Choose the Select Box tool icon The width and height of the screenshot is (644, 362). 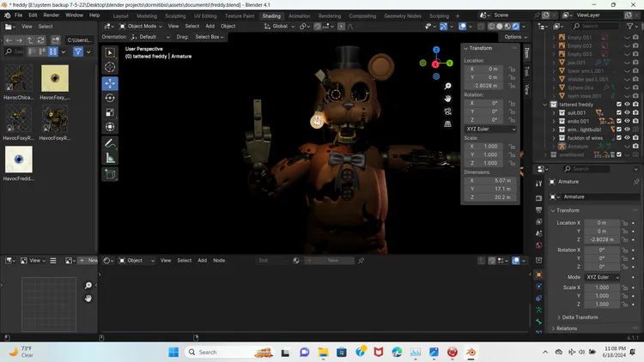tap(110, 52)
